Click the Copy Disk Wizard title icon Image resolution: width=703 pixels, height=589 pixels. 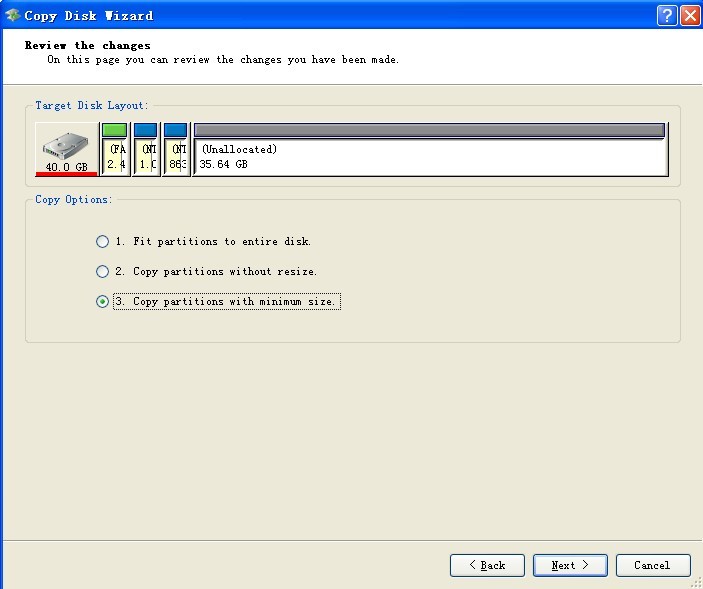pos(12,16)
